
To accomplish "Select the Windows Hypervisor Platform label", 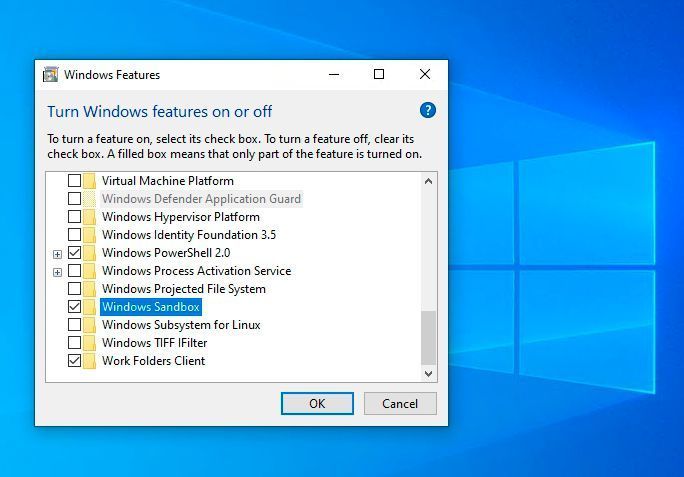I will pyautogui.click(x=181, y=217).
